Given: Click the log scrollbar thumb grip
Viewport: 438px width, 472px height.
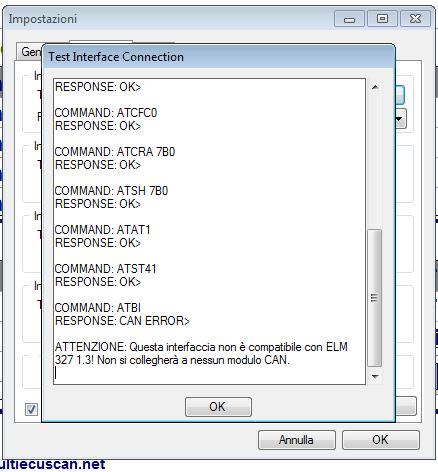Looking at the screenshot, I should coord(374,298).
